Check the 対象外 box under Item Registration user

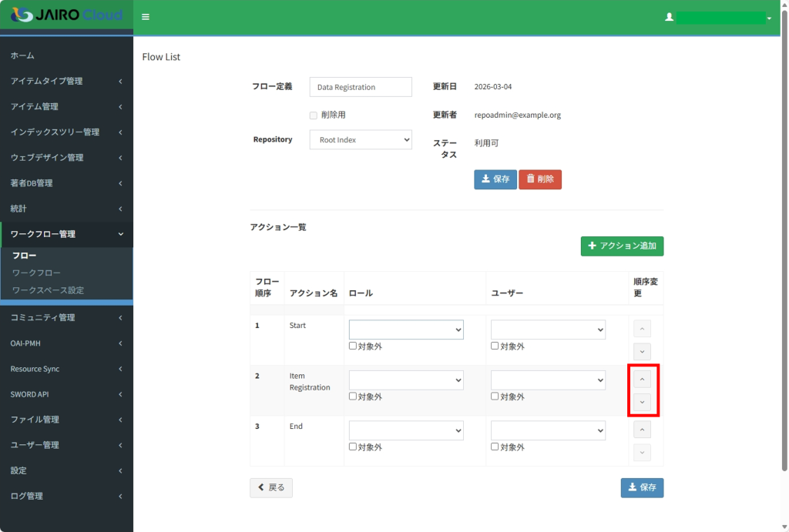pyautogui.click(x=495, y=396)
